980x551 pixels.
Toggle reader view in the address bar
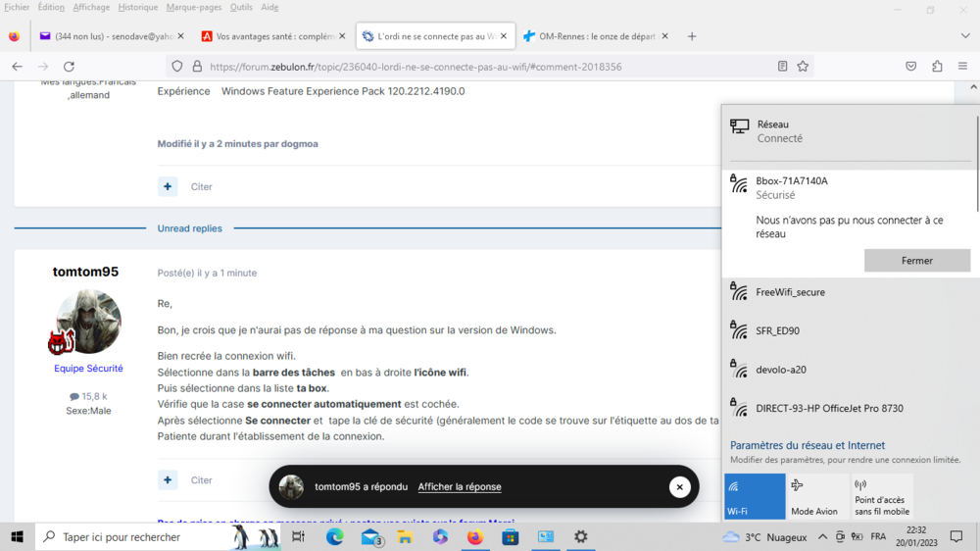[782, 67]
